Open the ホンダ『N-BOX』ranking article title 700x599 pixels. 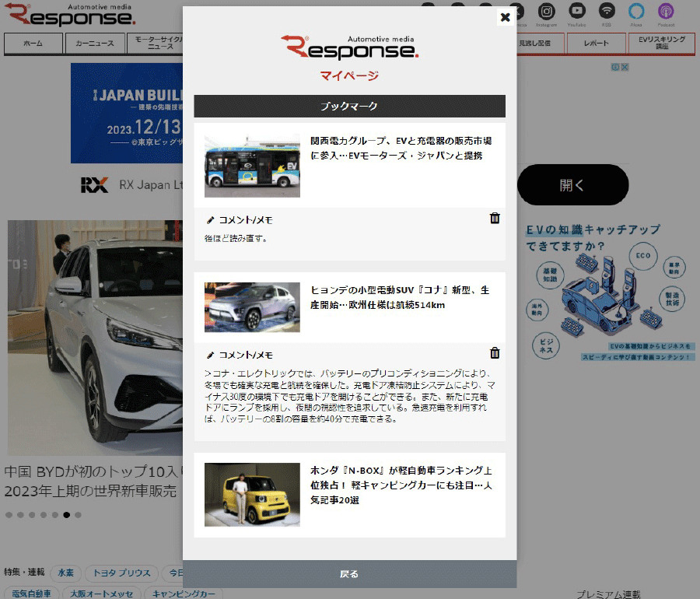point(401,485)
